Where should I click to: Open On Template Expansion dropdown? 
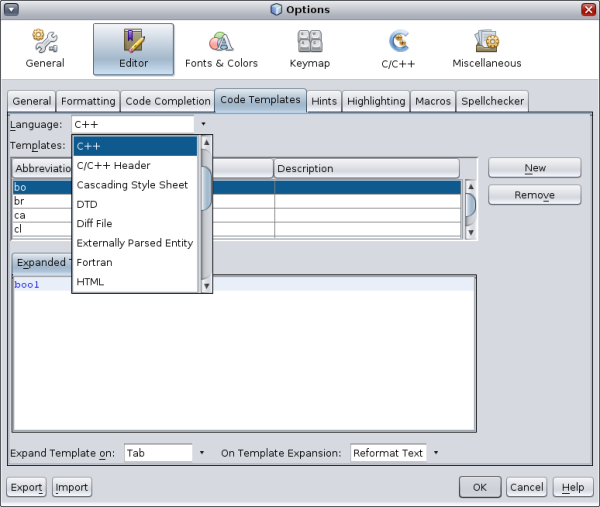click(436, 453)
